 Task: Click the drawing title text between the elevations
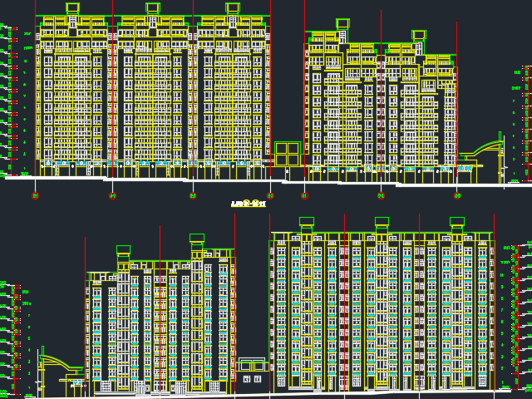[x=248, y=203]
